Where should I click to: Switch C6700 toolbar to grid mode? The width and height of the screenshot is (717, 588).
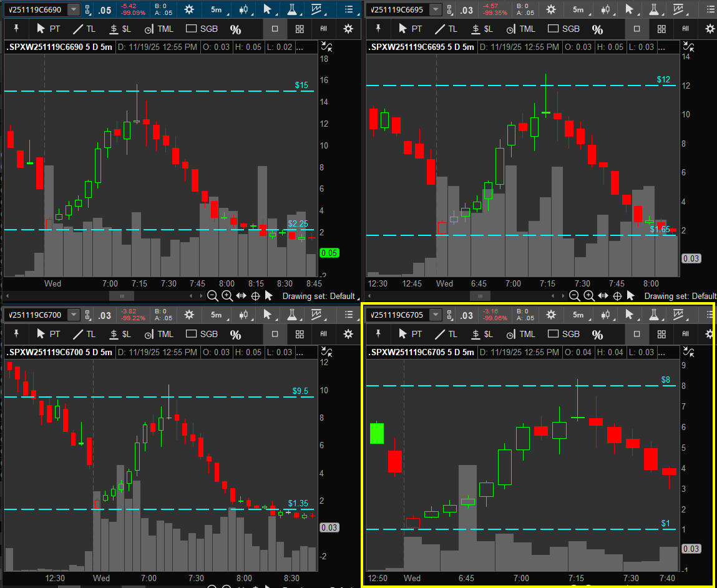[x=300, y=334]
